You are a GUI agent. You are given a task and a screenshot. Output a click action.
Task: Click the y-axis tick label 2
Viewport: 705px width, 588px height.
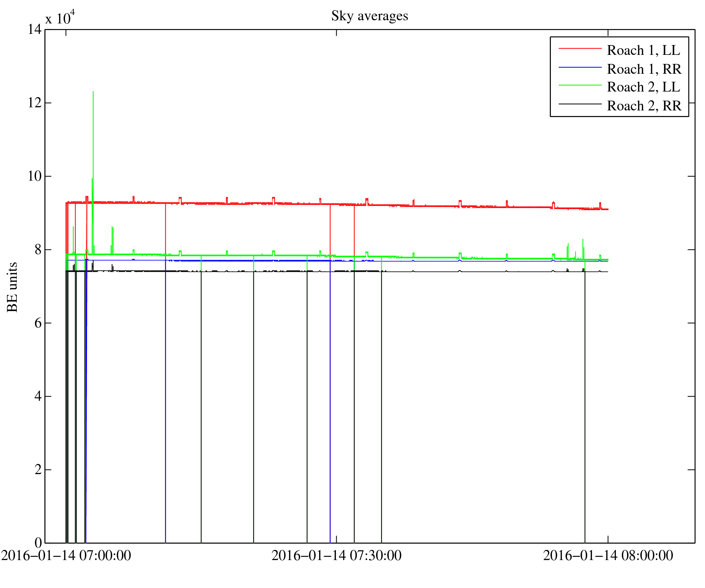click(x=38, y=470)
